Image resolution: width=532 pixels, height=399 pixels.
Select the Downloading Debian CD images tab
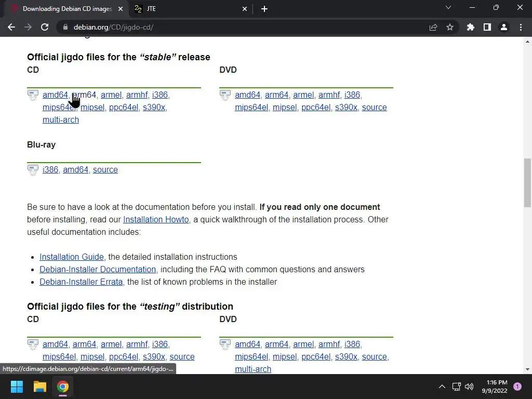pos(67,9)
